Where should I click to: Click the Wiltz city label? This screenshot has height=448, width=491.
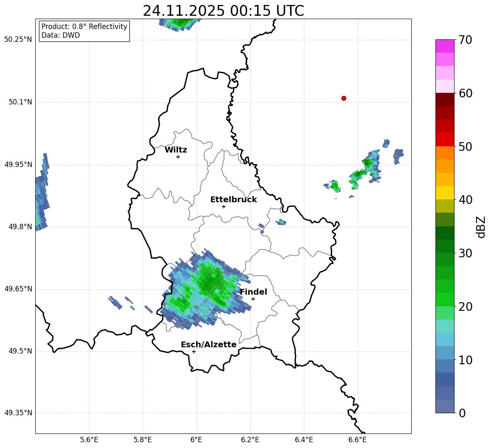(x=176, y=150)
